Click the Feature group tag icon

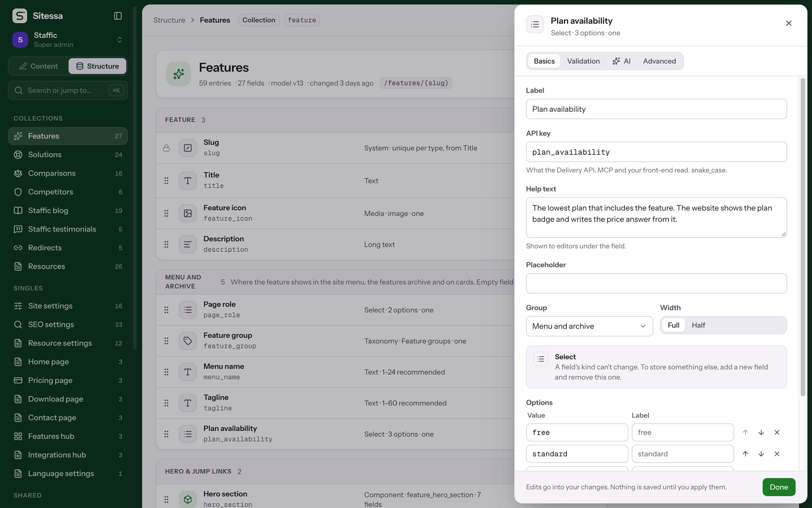click(187, 341)
